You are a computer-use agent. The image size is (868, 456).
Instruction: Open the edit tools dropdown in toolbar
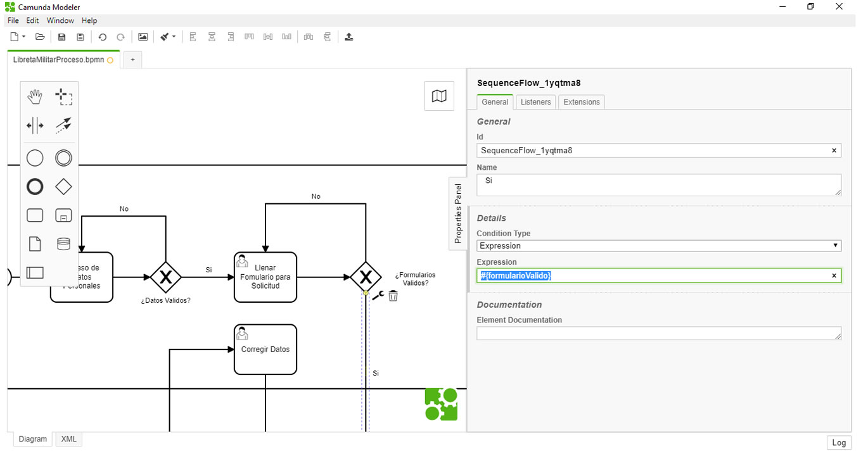[168, 37]
